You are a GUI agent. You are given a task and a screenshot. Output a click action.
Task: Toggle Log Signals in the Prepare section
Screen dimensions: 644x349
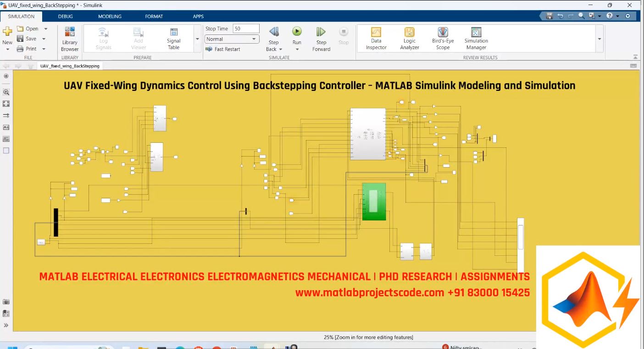(x=103, y=38)
